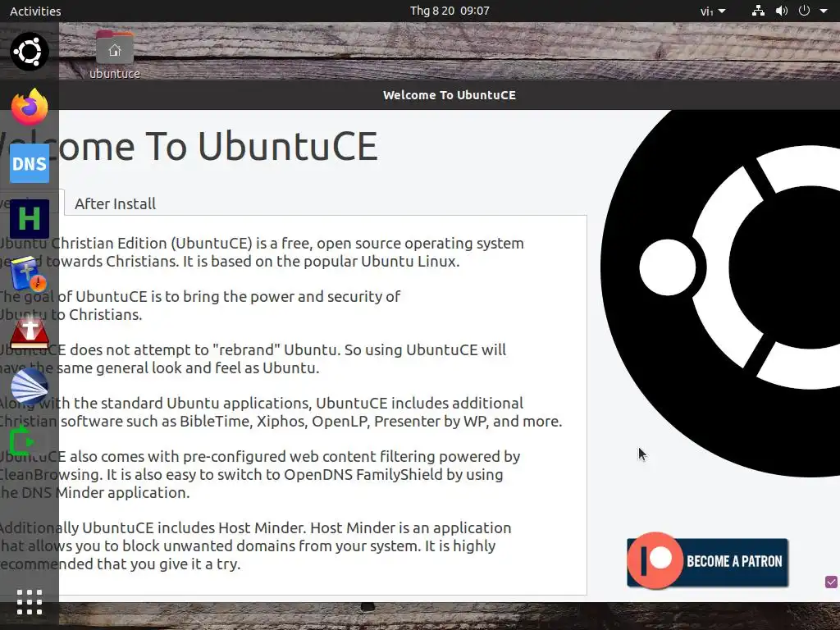Open the clock showing Thg 8 20 09:07
The image size is (840, 630).
(450, 11)
